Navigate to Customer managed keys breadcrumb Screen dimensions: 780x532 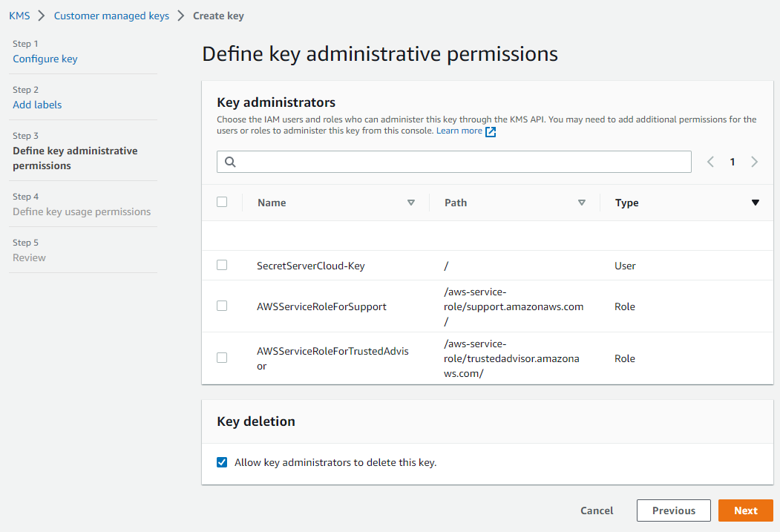111,16
